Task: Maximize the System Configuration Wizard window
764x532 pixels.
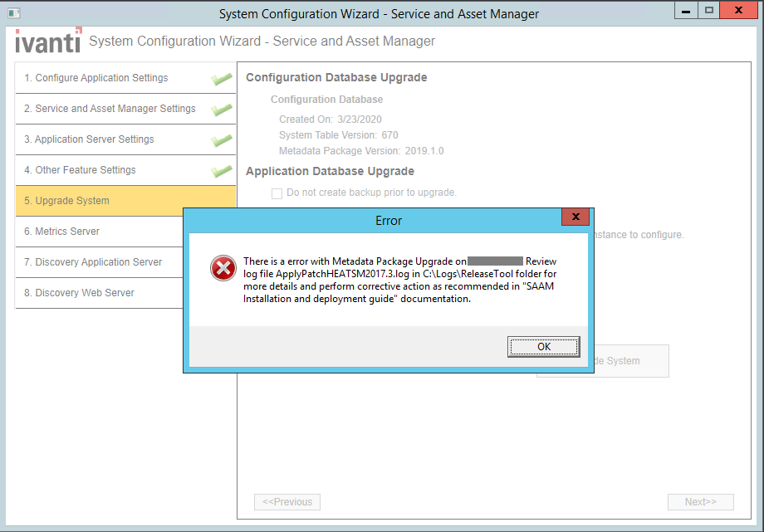Action: pyautogui.click(x=708, y=12)
